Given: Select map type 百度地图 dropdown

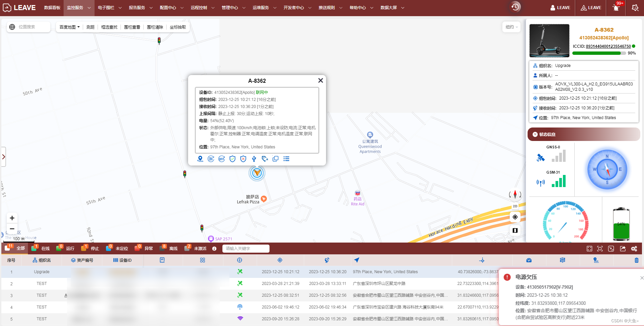Looking at the screenshot, I should pos(70,27).
